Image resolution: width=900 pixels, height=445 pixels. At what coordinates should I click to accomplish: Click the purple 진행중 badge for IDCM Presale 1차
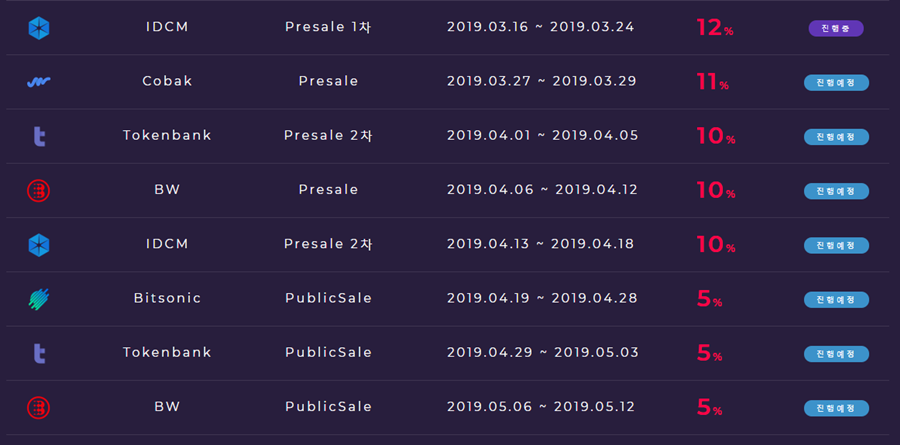[835, 28]
